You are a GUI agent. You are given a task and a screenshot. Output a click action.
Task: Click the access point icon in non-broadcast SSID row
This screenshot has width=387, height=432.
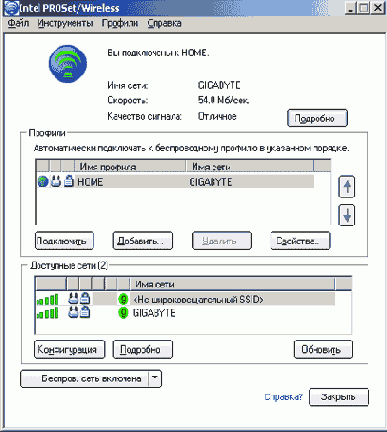(73, 298)
